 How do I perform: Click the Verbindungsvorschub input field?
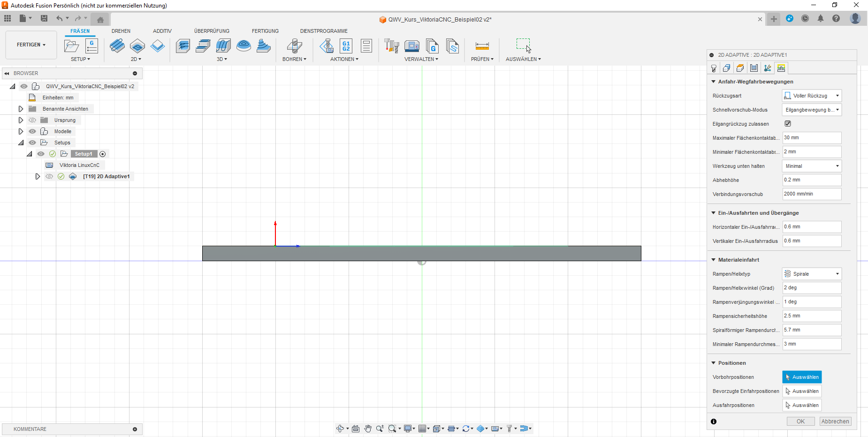[x=812, y=194]
